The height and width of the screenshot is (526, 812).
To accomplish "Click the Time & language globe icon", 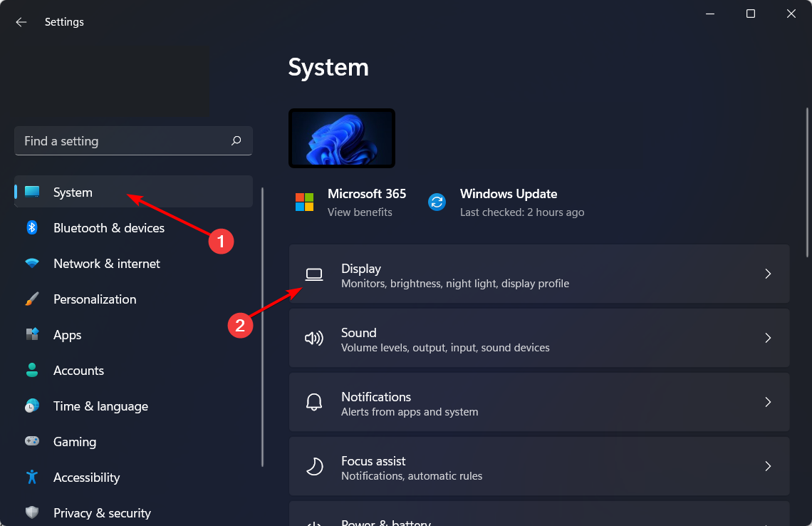I will pyautogui.click(x=32, y=406).
